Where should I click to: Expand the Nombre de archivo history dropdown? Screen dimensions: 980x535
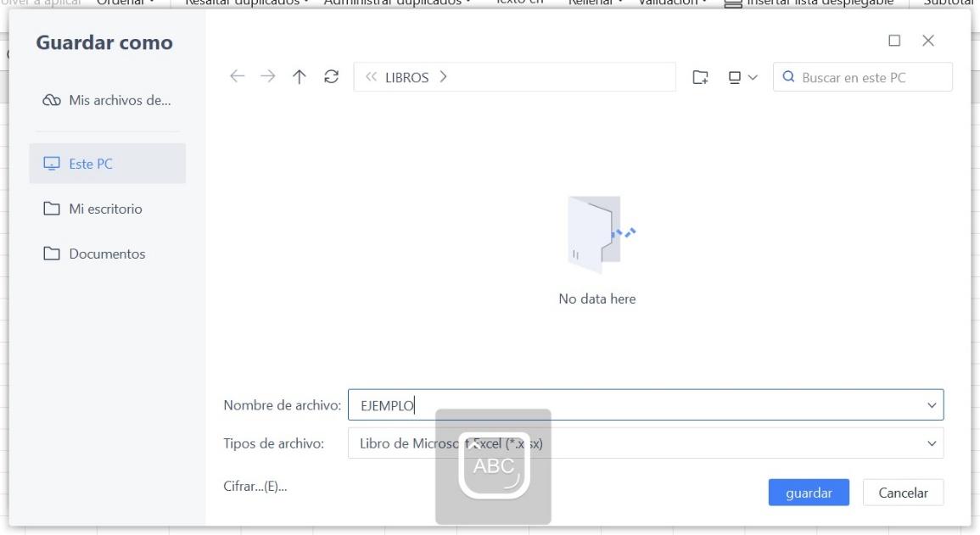point(930,404)
